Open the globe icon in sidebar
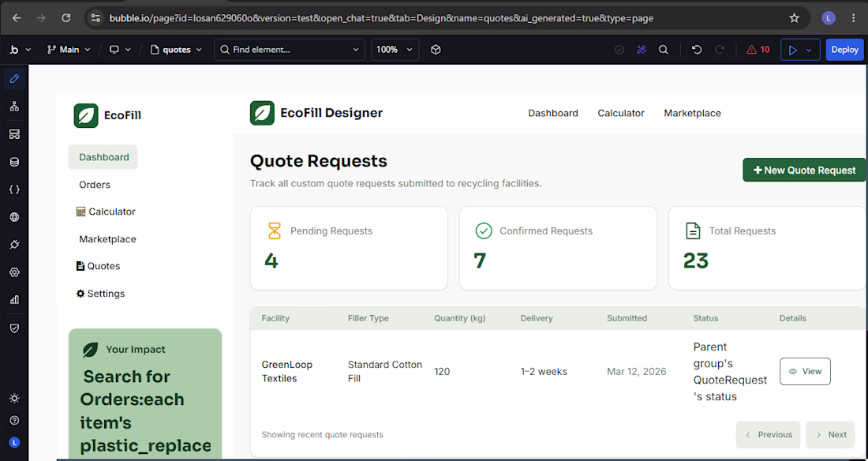868x461 pixels. coord(14,217)
